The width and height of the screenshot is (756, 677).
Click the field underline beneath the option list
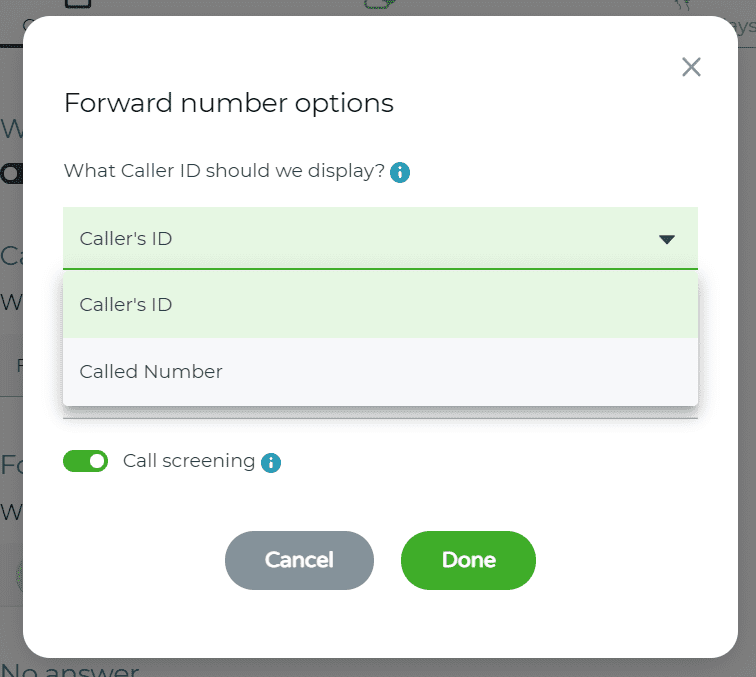click(380, 419)
